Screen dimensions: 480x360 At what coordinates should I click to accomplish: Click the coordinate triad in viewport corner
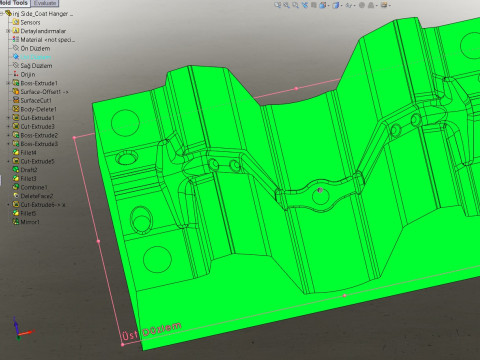click(22, 328)
